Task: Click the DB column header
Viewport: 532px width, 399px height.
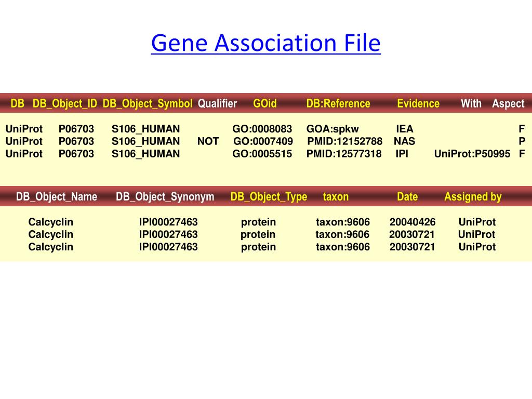Action: point(18,103)
